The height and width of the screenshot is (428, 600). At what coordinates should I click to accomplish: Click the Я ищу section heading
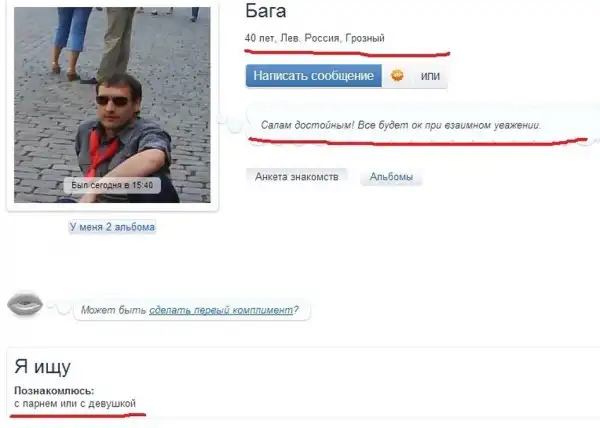pos(41,366)
